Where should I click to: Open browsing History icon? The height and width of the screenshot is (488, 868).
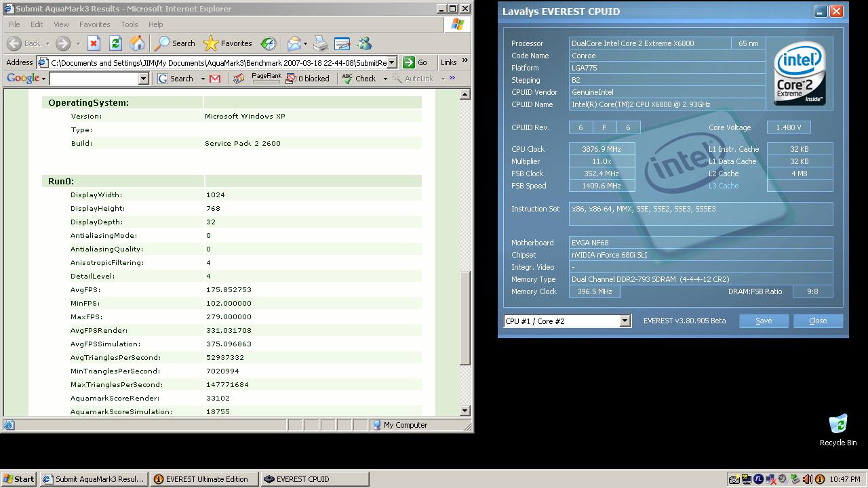pos(269,43)
